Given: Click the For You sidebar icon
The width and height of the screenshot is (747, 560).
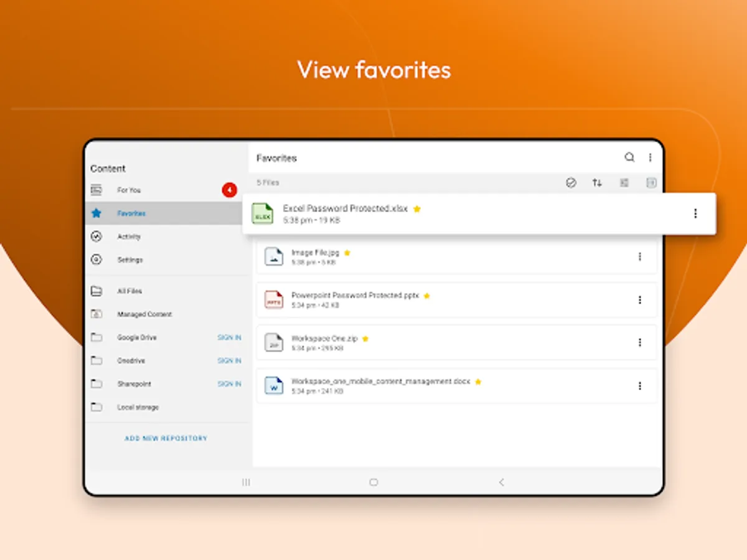Looking at the screenshot, I should click(96, 190).
